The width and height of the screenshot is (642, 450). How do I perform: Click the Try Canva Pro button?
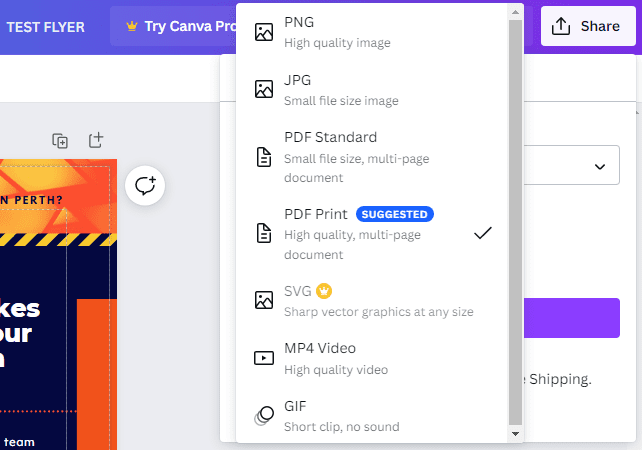point(175,26)
